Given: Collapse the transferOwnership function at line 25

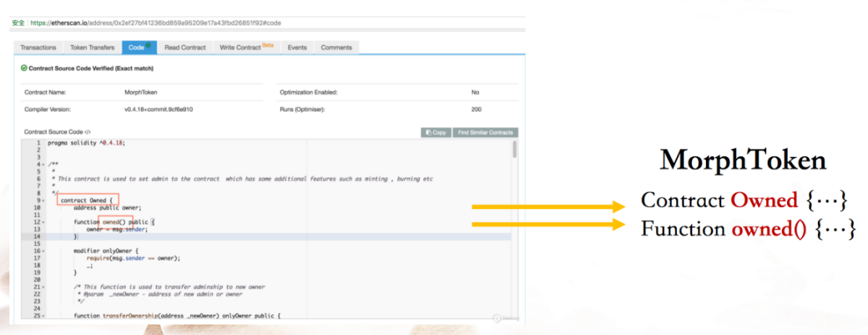Looking at the screenshot, I should [x=43, y=316].
